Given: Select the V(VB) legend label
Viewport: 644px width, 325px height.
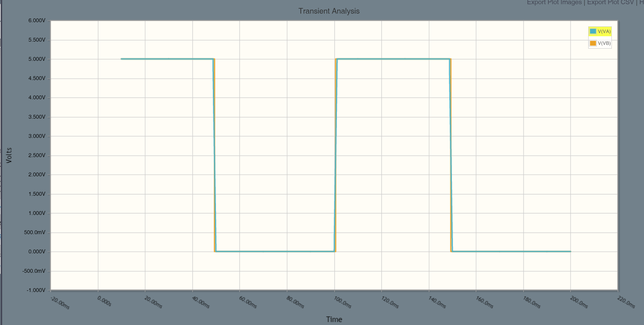Looking at the screenshot, I should tap(604, 43).
